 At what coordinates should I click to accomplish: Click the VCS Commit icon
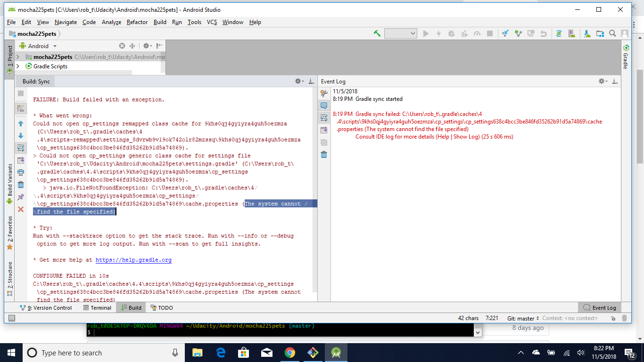coord(518,33)
